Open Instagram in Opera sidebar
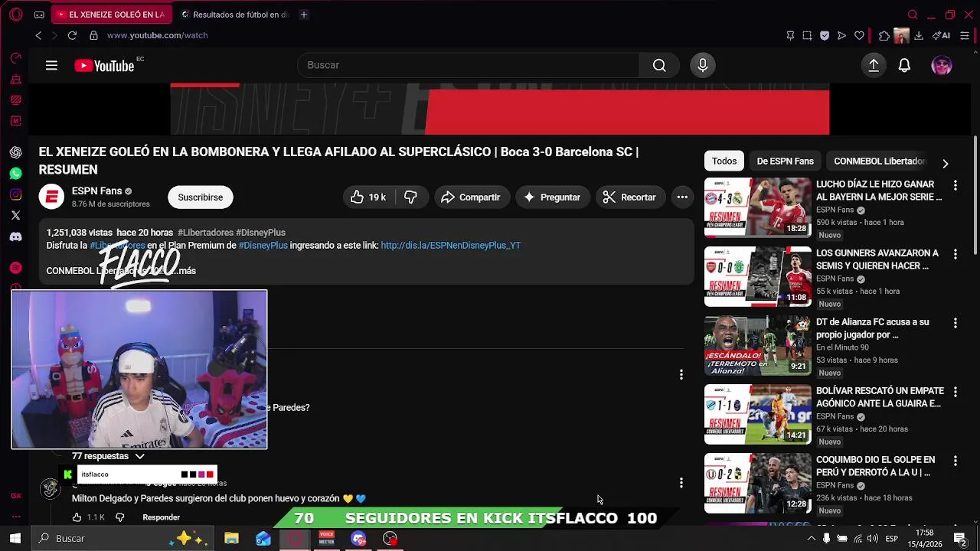The image size is (980, 551). 15,194
